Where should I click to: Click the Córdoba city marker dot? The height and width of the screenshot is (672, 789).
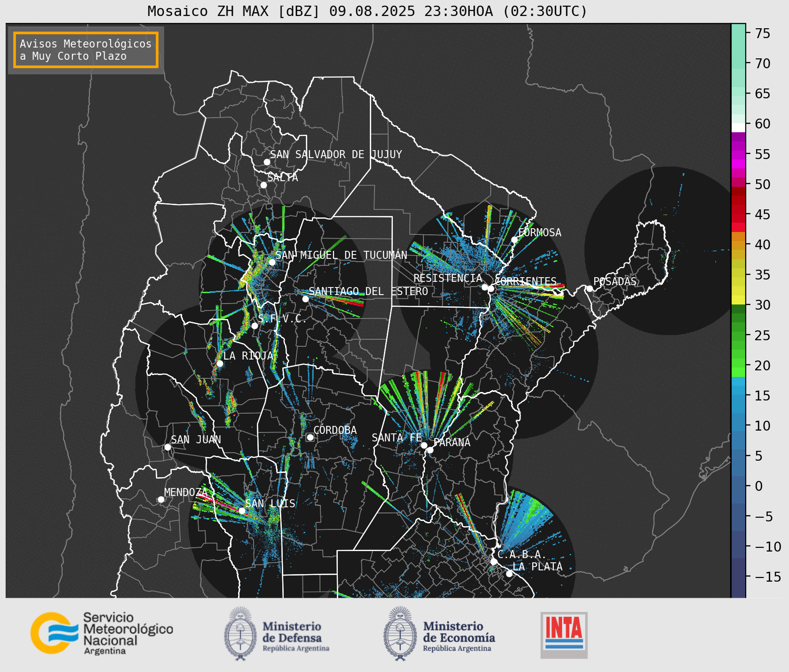point(310,437)
